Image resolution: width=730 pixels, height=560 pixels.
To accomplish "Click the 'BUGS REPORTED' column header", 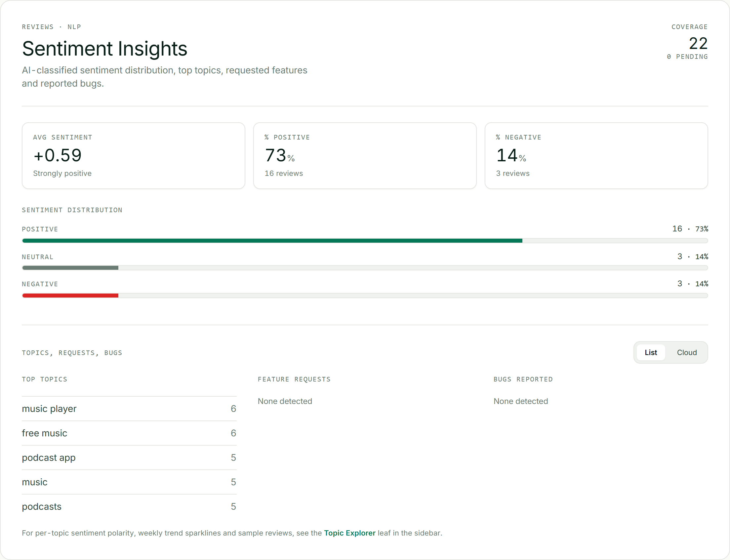I will (523, 379).
